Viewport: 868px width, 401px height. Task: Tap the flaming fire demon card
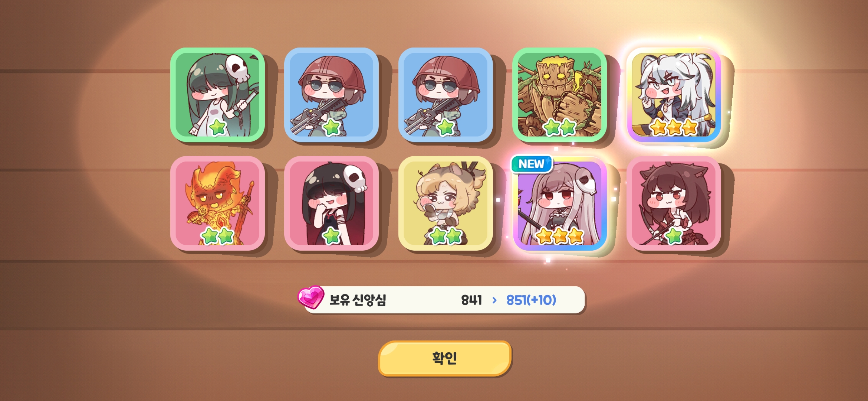[x=217, y=203]
